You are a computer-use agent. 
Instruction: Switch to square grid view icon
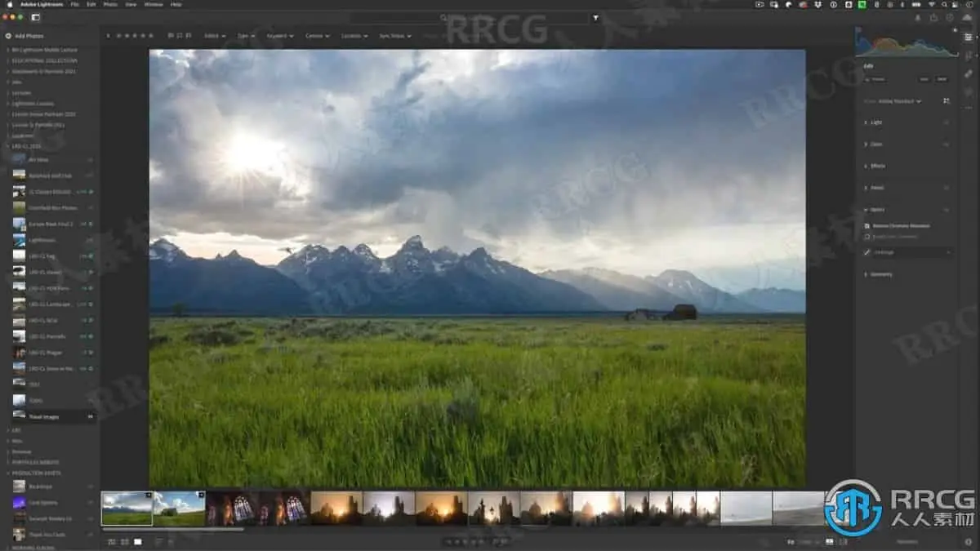click(124, 541)
